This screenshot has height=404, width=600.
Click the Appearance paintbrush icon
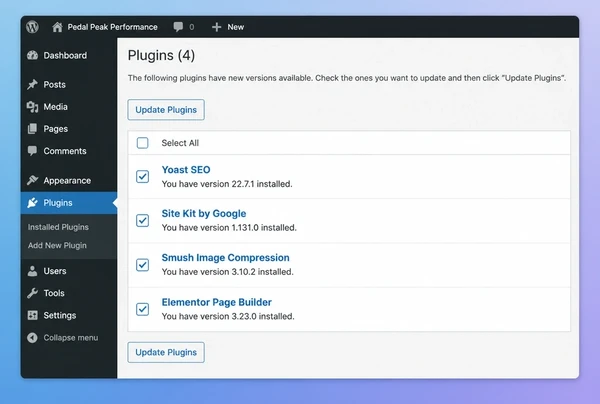[x=33, y=180]
